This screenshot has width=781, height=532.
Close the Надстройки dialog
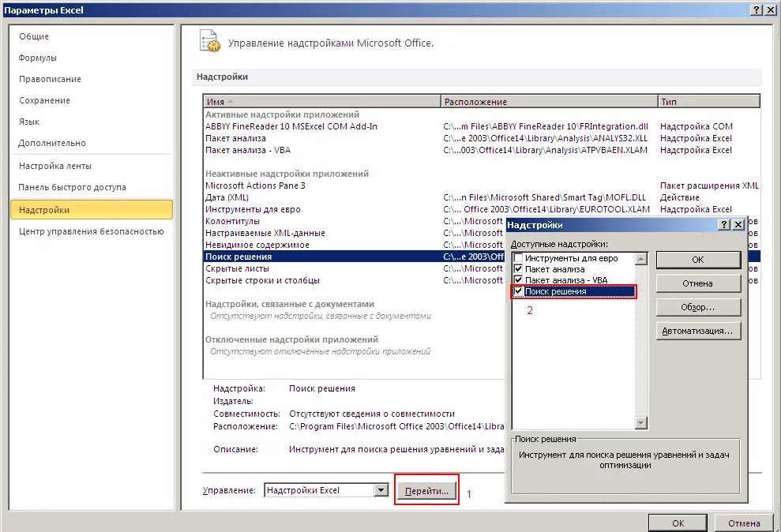point(738,225)
